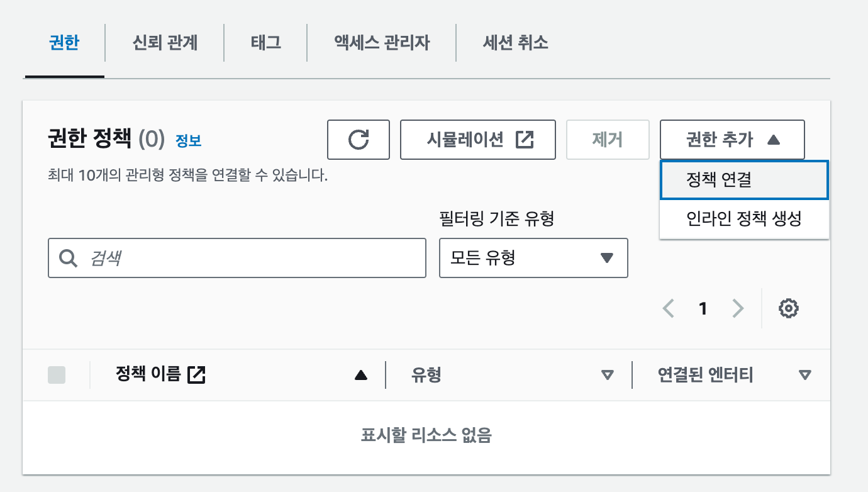Open the 모든 유형 filter dropdown
This screenshot has width=868, height=492.
(533, 258)
